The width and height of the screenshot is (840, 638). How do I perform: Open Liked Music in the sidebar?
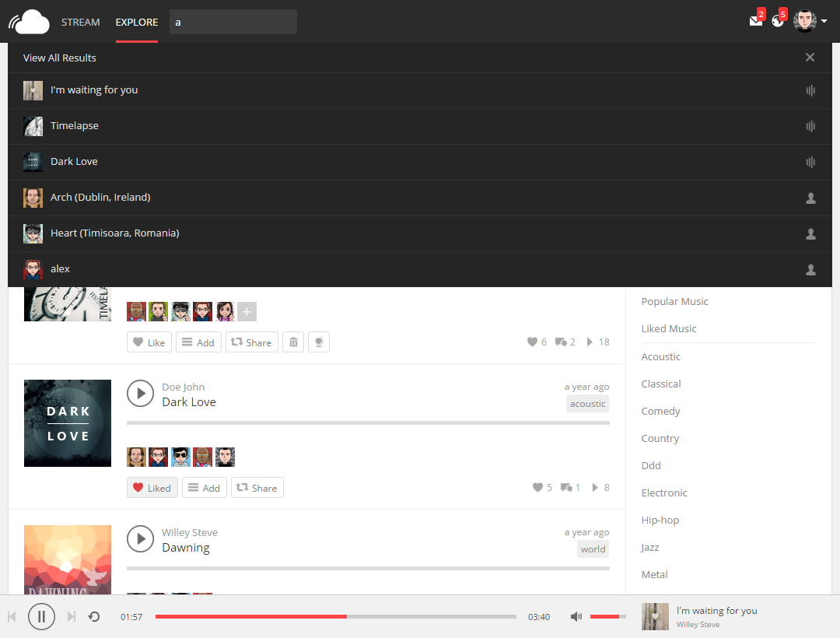coord(669,329)
